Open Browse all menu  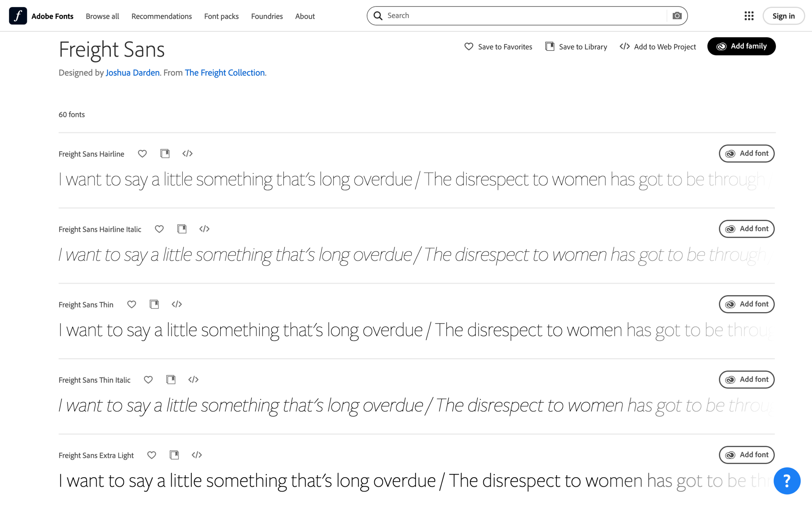pyautogui.click(x=102, y=16)
